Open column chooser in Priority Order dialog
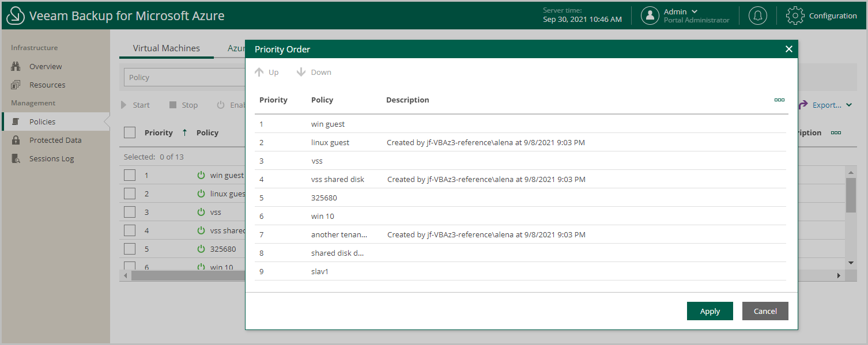 point(779,100)
